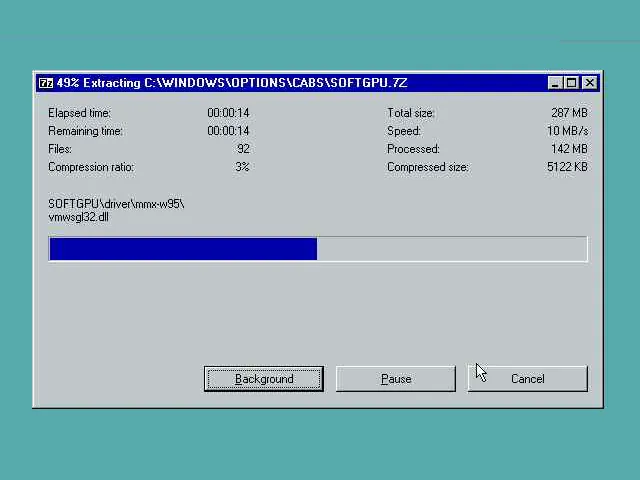Click the Elapsed time label

coord(79,113)
